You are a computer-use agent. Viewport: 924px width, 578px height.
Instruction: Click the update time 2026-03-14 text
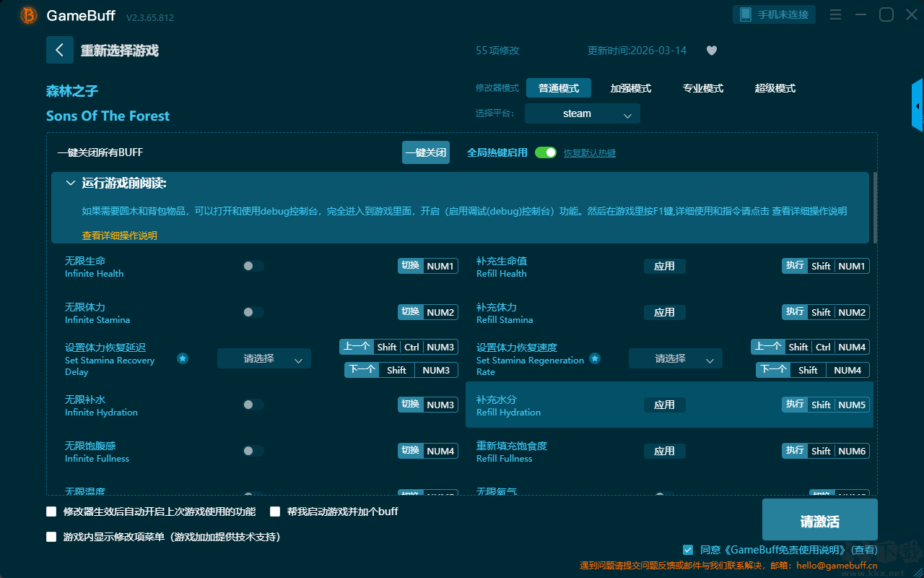coord(637,51)
